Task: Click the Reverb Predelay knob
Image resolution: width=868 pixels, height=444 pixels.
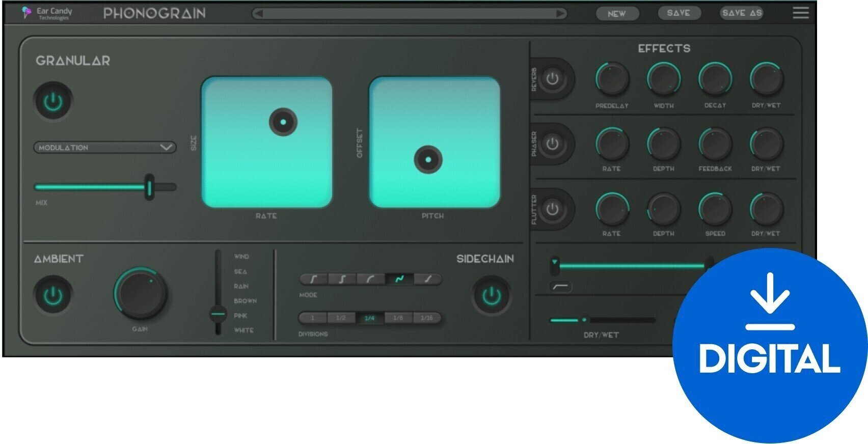Action: [x=612, y=79]
